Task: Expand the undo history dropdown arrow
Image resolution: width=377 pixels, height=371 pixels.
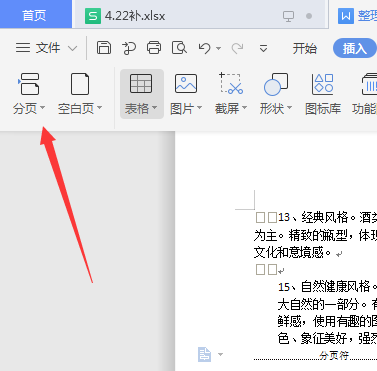Action: (x=218, y=49)
